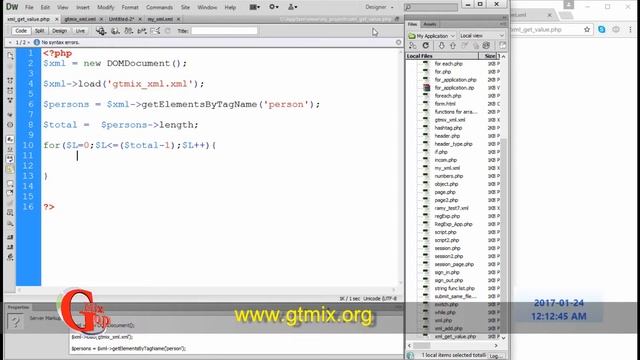Click the check browser compatibility icon
Image resolution: width=640 pixels, height=360 pixels.
(x=155, y=31)
